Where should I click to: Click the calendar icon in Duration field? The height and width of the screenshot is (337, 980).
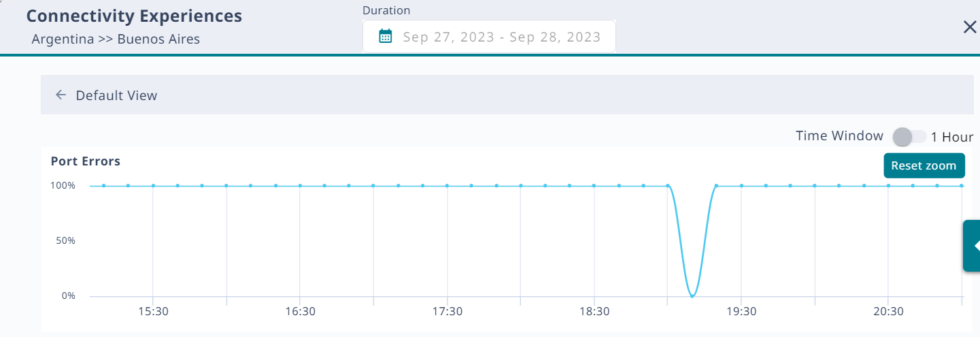click(386, 37)
